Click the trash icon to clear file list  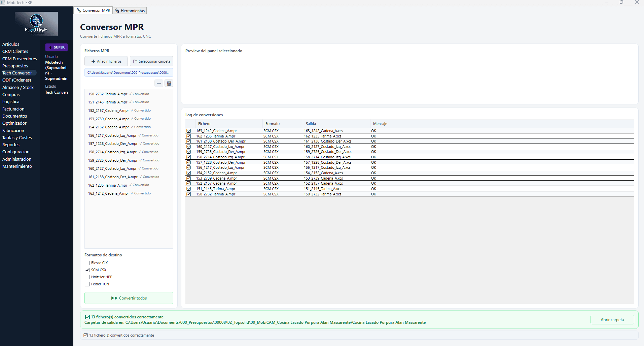tap(169, 83)
